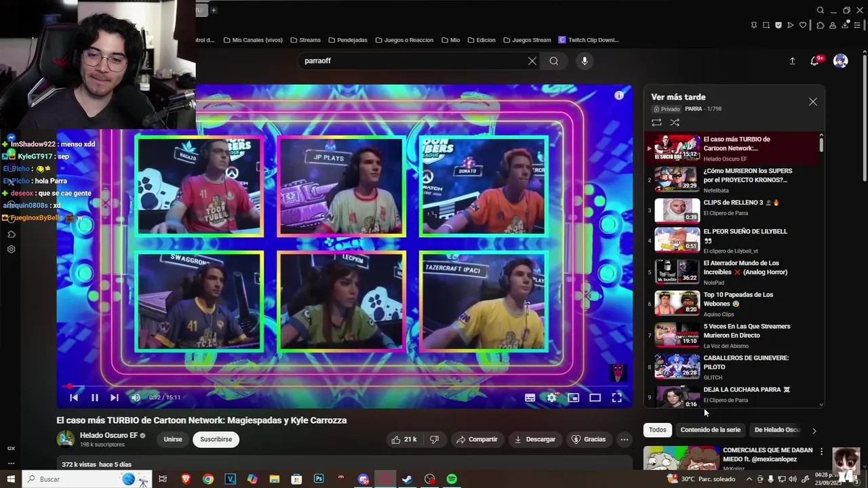Viewport: 868px width, 488px height.
Task: Click the Gracias button
Action: pos(589,439)
